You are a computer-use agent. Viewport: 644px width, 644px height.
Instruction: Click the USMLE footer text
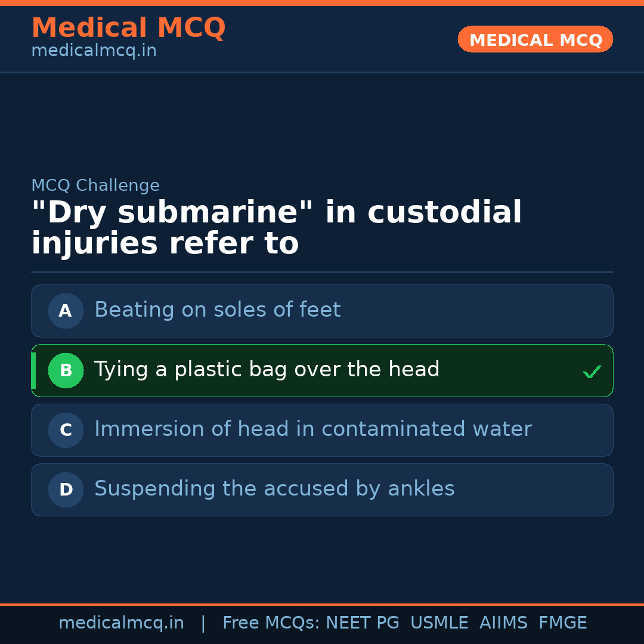(x=439, y=623)
